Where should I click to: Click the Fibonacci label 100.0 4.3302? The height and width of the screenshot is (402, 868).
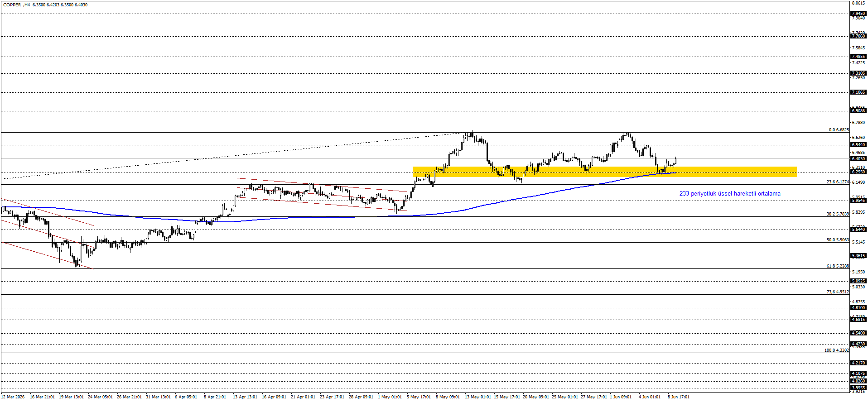tap(836, 350)
